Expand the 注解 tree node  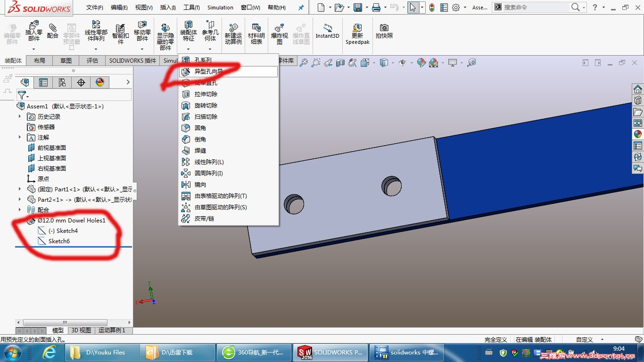[20, 137]
